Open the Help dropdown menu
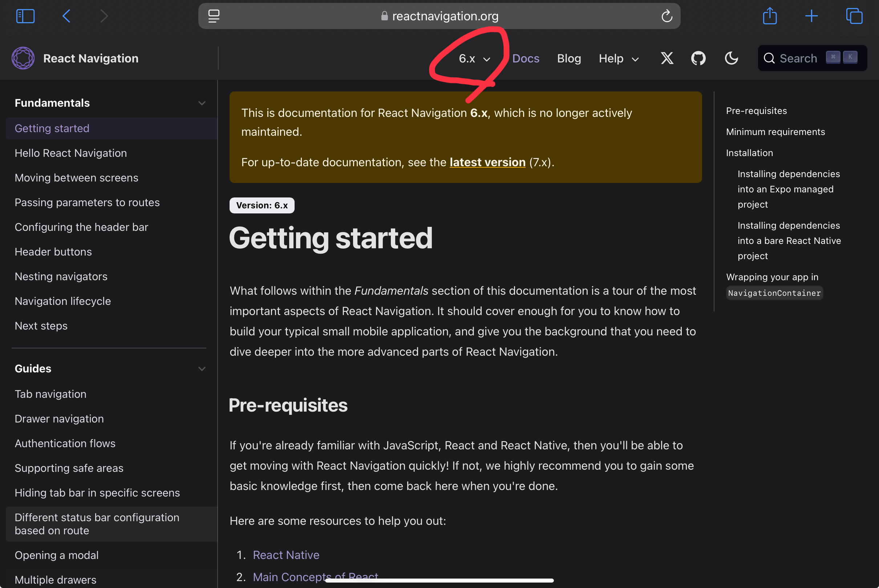Image resolution: width=879 pixels, height=588 pixels. pos(619,58)
